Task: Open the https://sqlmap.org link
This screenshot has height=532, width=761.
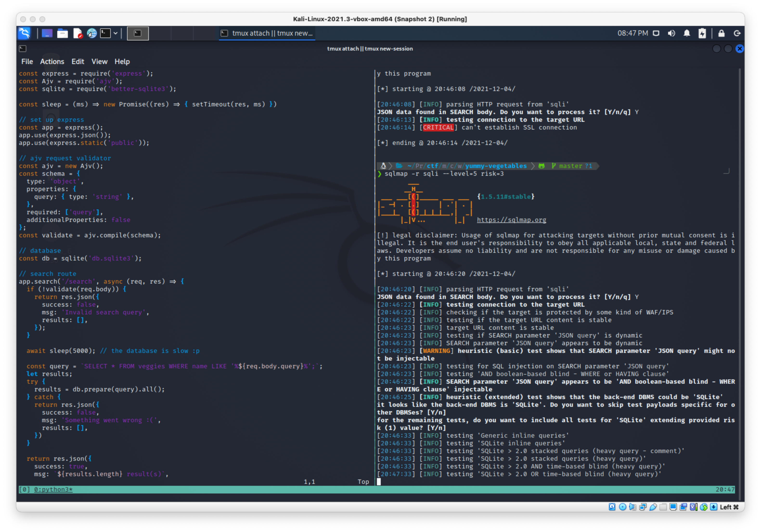Action: click(x=511, y=220)
